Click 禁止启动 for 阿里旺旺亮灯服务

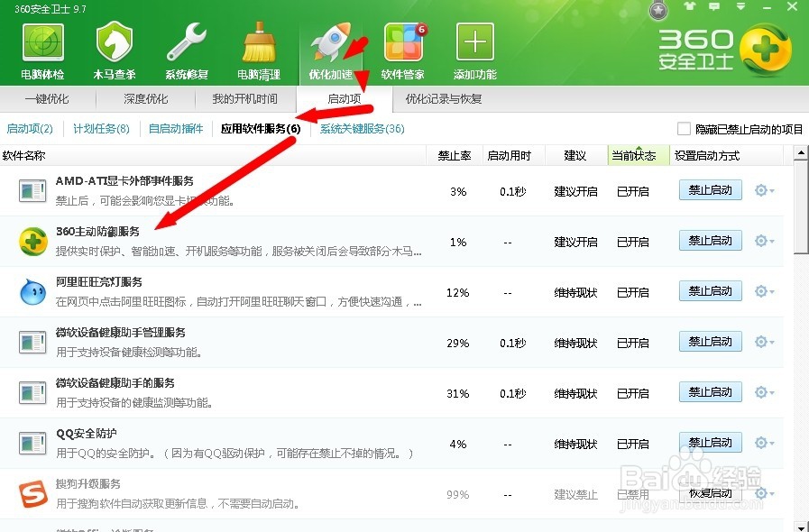coord(711,291)
